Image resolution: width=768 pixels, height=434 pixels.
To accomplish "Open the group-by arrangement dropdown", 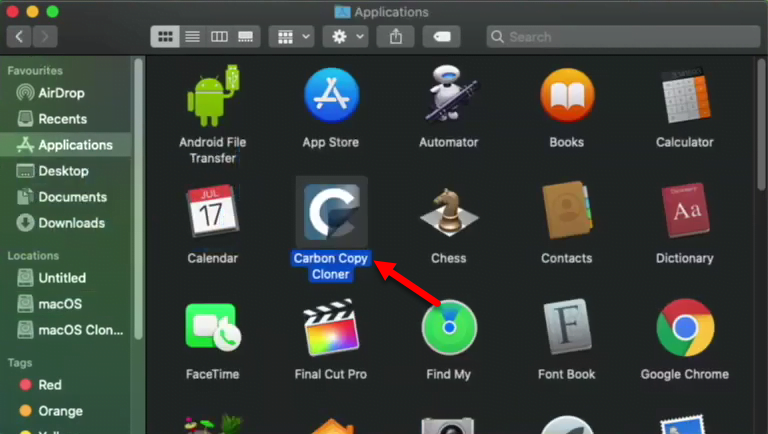I will 292,37.
